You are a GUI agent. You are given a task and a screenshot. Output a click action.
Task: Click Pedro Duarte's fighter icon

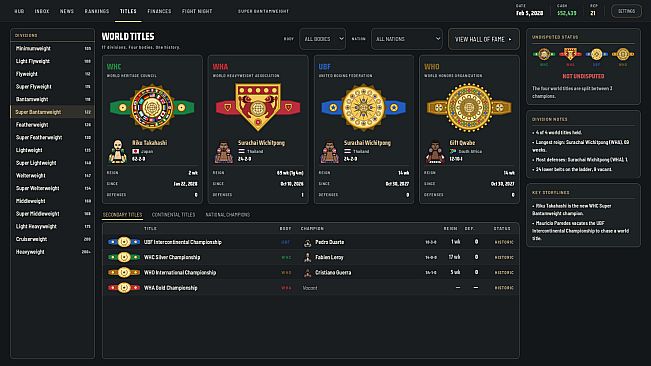(307, 242)
